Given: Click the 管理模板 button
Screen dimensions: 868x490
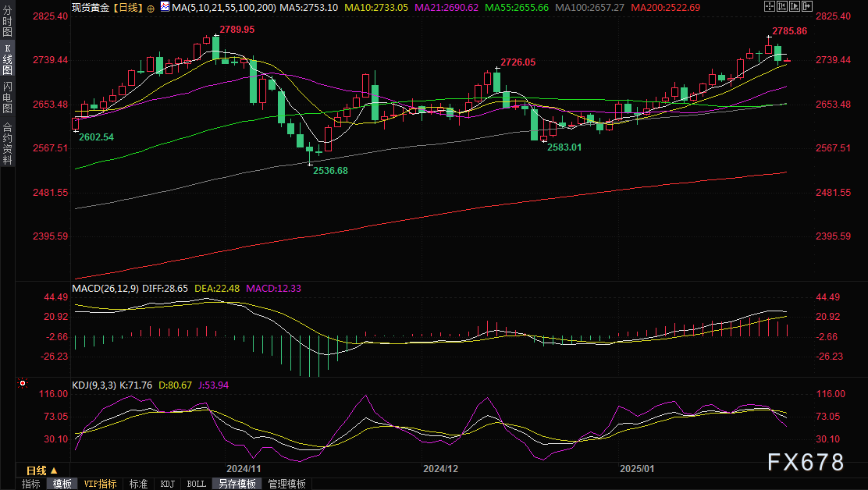Looking at the screenshot, I should pos(286,484).
